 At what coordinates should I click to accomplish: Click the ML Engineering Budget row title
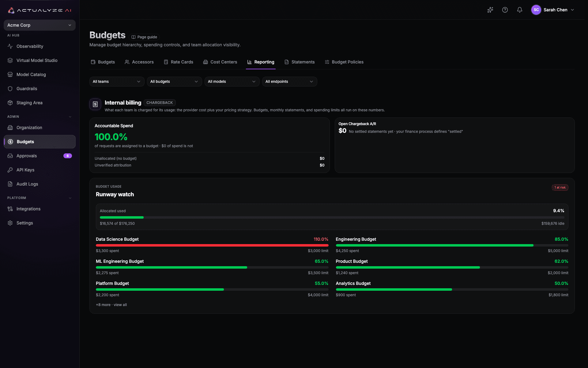point(120,261)
